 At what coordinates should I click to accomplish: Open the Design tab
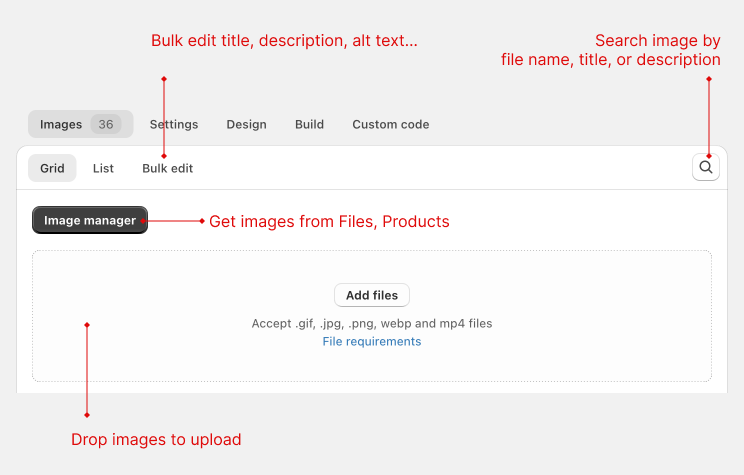246,124
